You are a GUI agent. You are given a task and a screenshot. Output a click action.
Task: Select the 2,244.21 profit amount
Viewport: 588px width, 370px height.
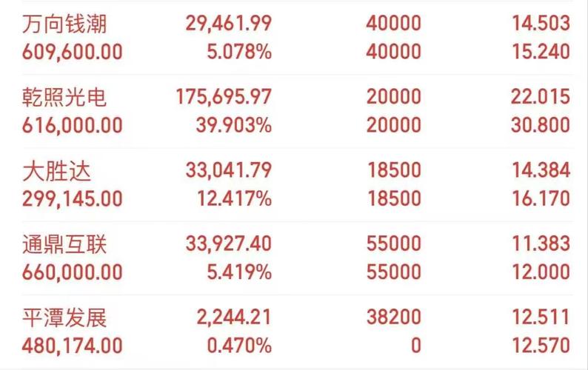(x=234, y=317)
